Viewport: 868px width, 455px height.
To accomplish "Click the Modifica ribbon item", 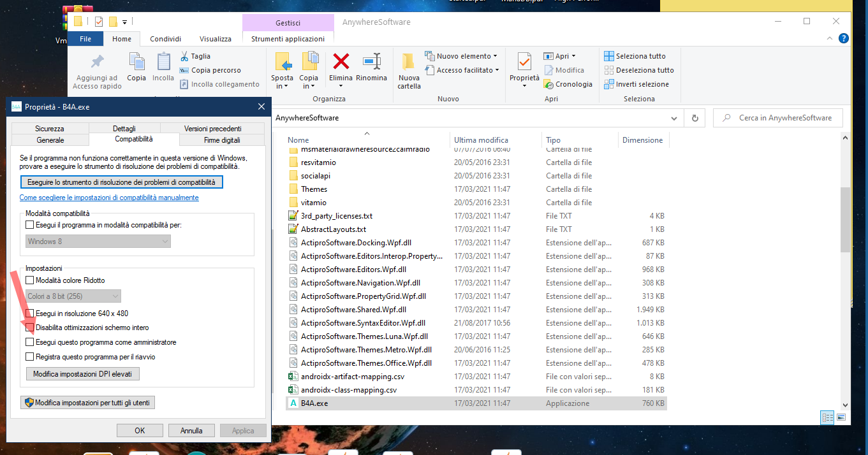I will 564,70.
